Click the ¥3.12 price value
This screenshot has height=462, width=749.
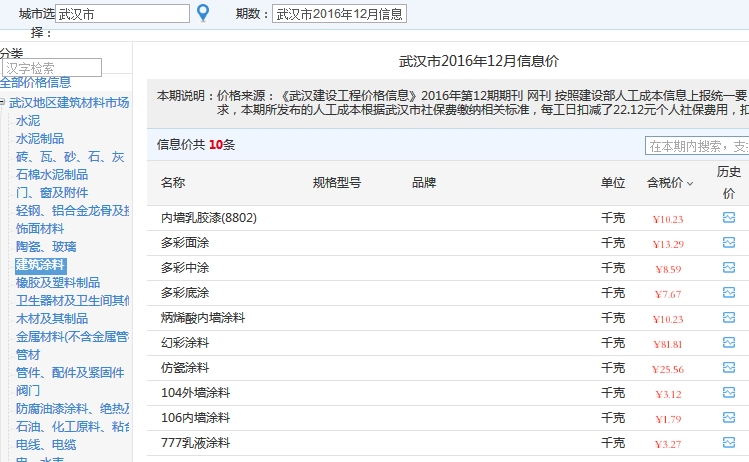tap(668, 394)
